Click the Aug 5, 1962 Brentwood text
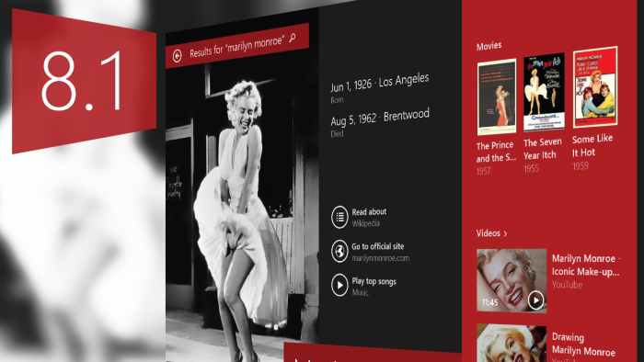 (380, 117)
